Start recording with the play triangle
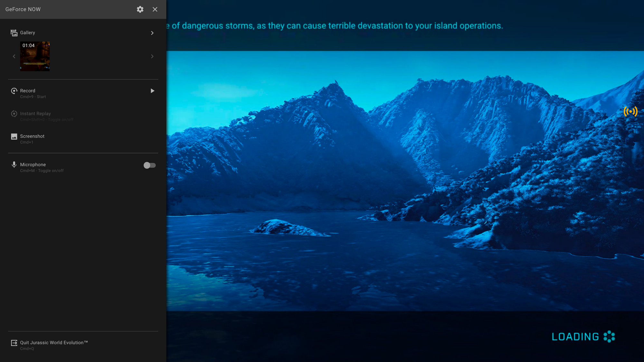 (x=152, y=91)
